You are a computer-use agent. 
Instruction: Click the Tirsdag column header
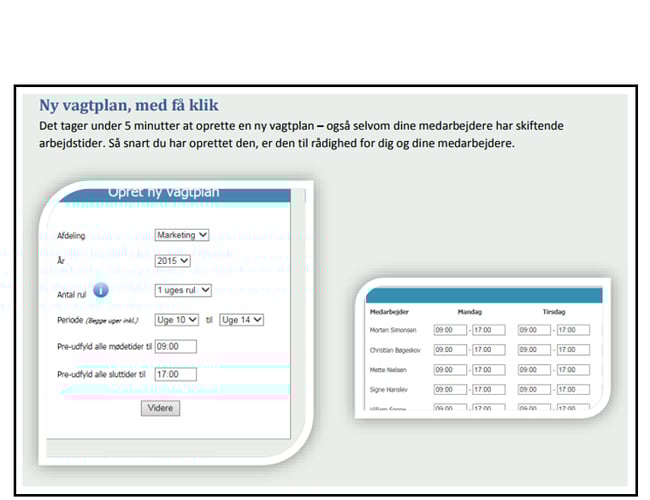point(554,312)
